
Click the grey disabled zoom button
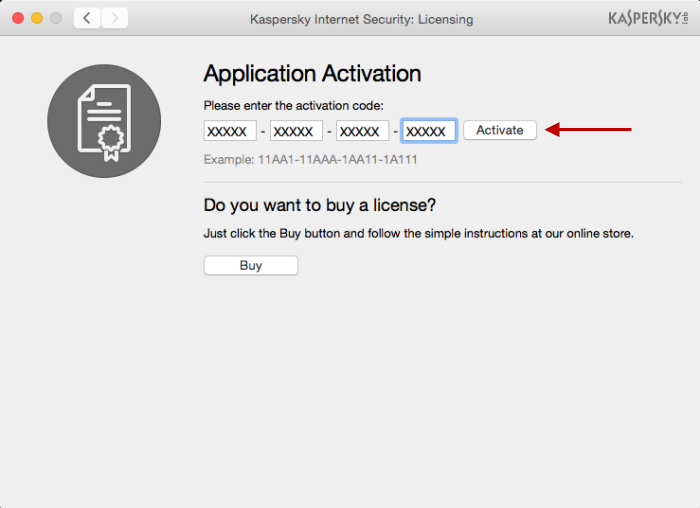(56, 18)
